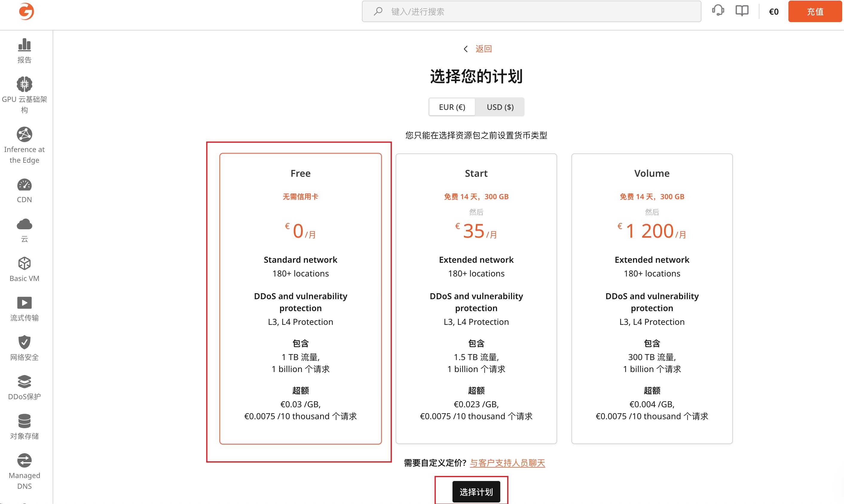Open 流式传输 streaming play icon
The image size is (844, 504).
tap(24, 302)
